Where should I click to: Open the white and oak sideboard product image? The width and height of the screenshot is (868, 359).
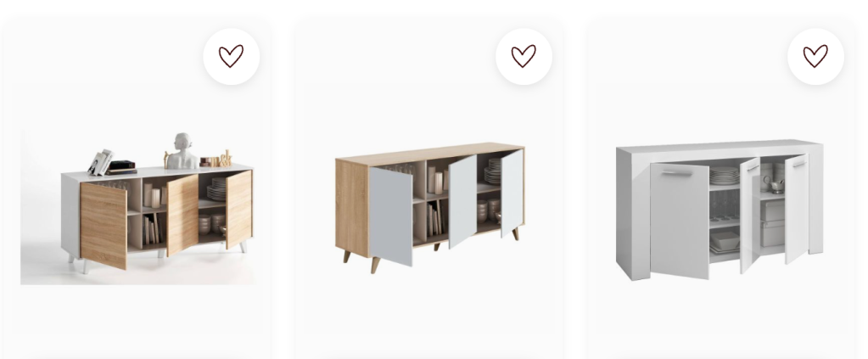click(x=137, y=207)
